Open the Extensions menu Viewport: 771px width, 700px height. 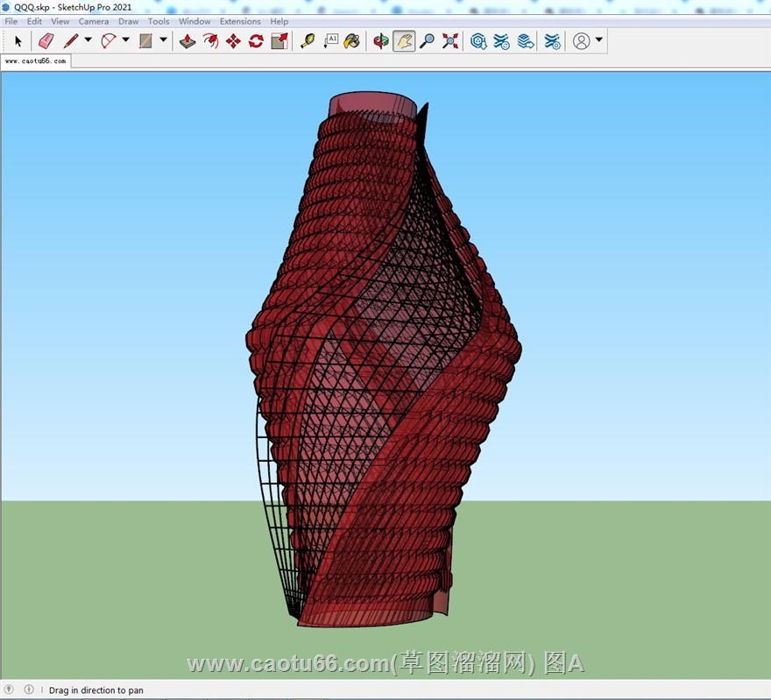pos(240,21)
